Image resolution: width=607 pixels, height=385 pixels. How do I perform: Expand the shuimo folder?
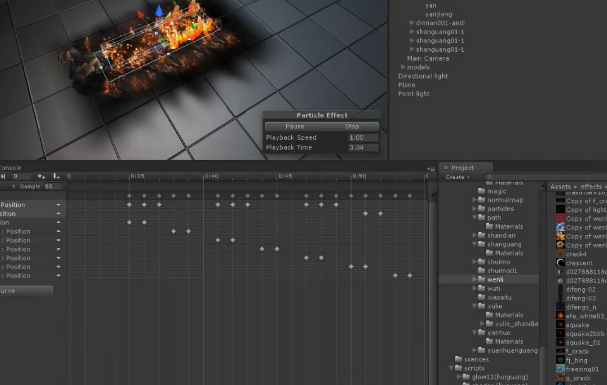click(474, 262)
